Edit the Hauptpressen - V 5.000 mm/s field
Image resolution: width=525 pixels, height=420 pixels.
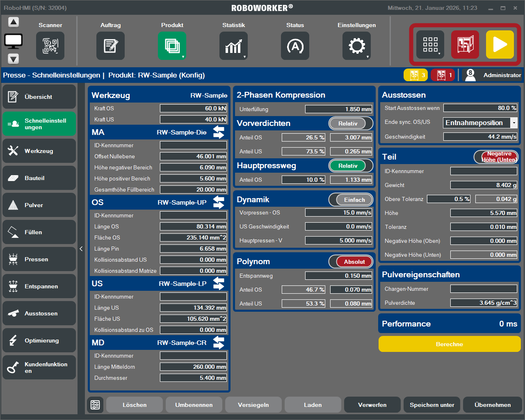point(338,240)
